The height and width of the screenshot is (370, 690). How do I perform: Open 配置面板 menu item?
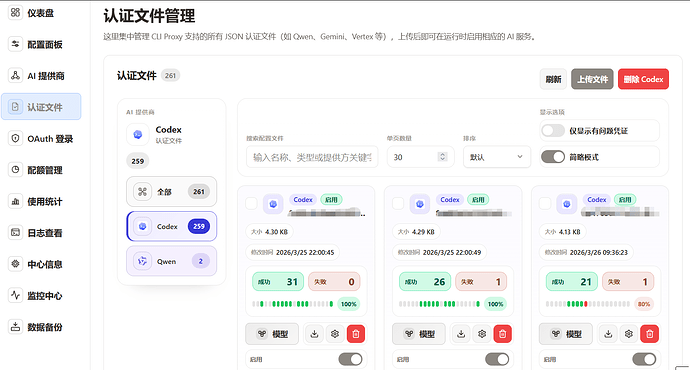41,44
